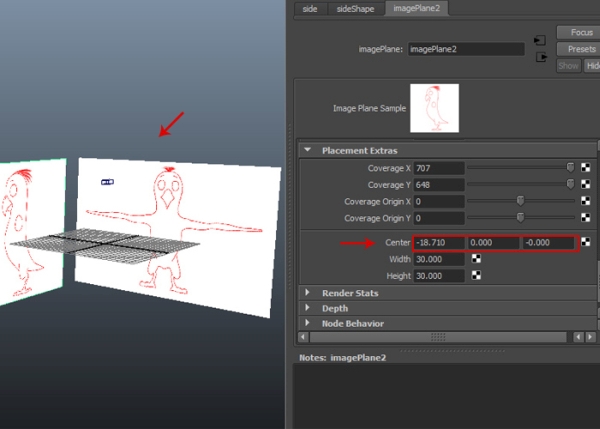Screen dimensions: 600x429
Task: Select the side image plane in viewport
Action: pos(33,232)
